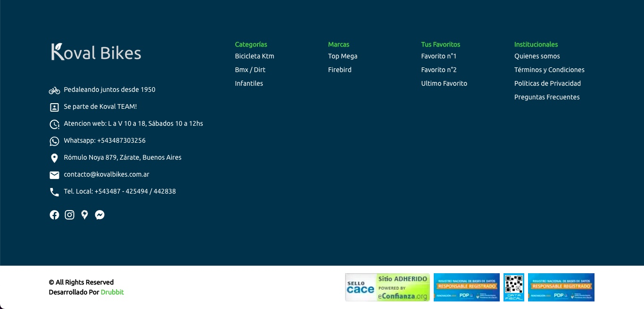Open the Infantiles category link
This screenshot has height=309, width=644.
[x=249, y=83]
